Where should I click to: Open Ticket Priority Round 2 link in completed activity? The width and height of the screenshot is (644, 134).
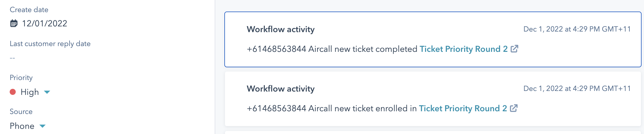[463, 49]
